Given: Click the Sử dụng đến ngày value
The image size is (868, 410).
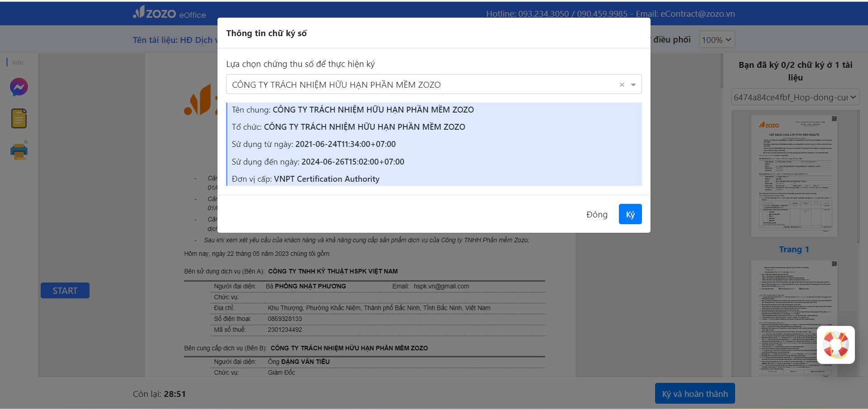Looking at the screenshot, I should (353, 162).
